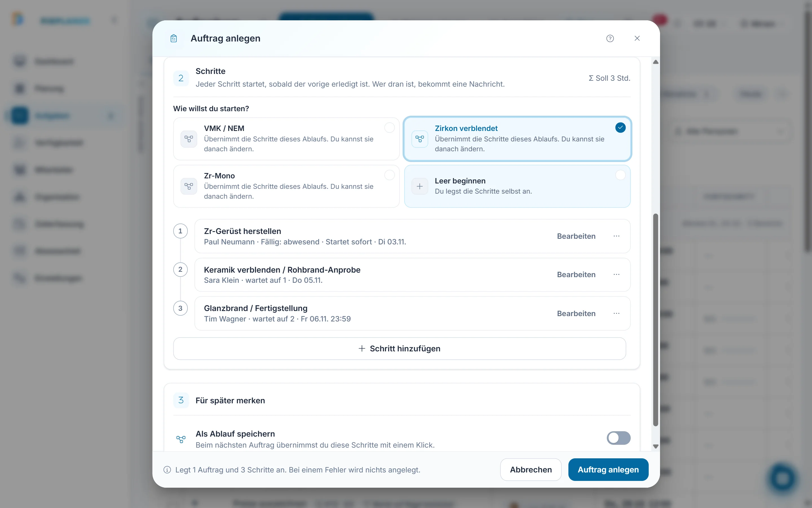Image resolution: width=812 pixels, height=508 pixels.
Task: Click the clipboard icon beside Auftrag anlegen
Action: click(x=173, y=38)
